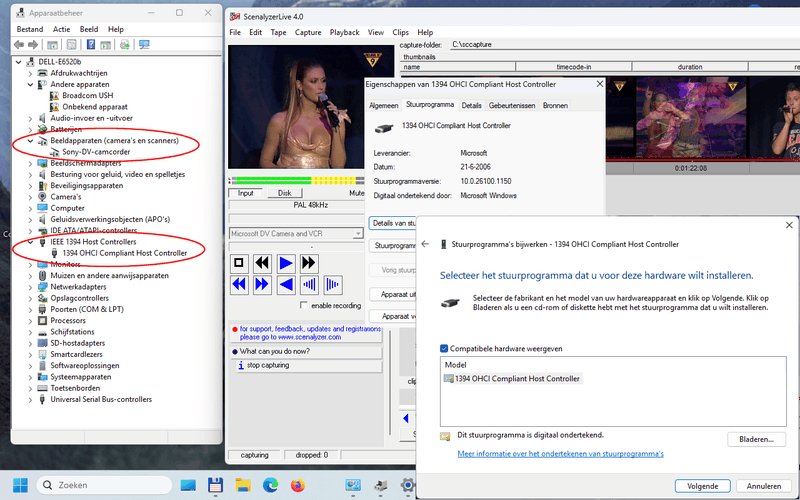Open the Windows Start menu
Image resolution: width=800 pixels, height=500 pixels.
click(x=20, y=485)
